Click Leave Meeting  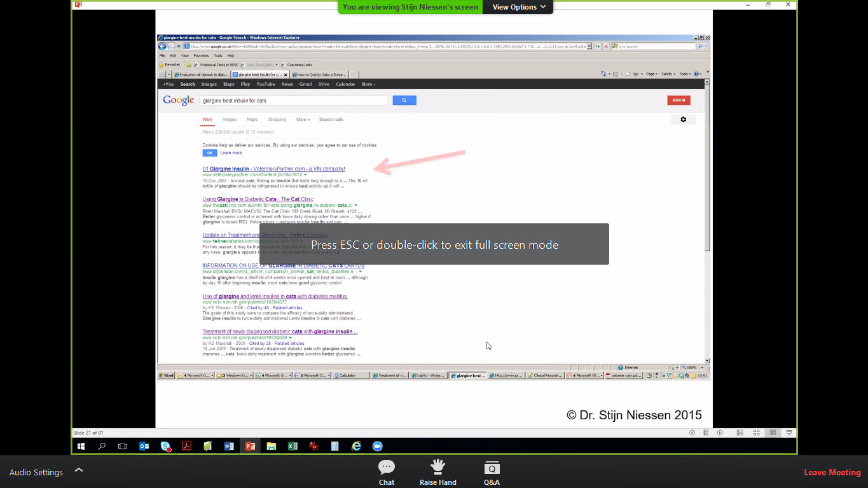pyautogui.click(x=832, y=472)
